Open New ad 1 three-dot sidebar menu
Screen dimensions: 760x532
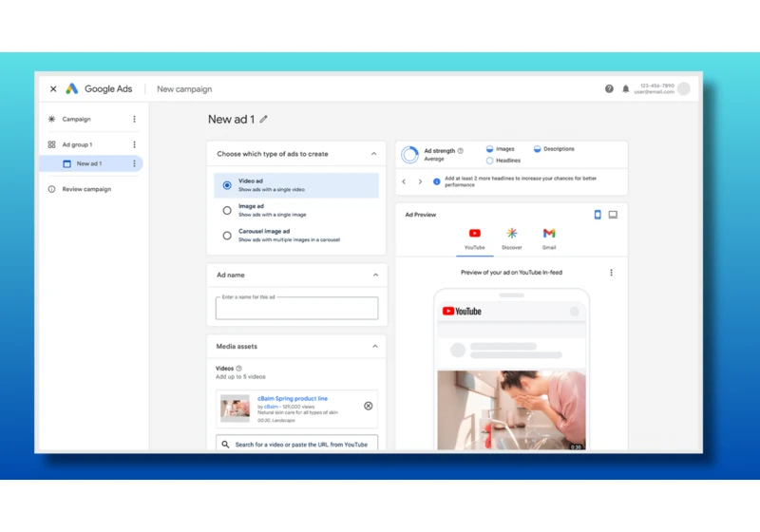point(134,163)
